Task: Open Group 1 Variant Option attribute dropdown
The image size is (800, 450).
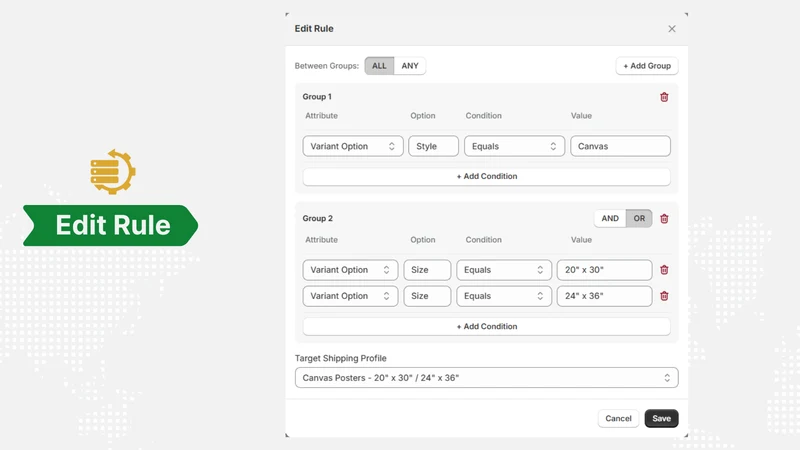Action: 353,146
